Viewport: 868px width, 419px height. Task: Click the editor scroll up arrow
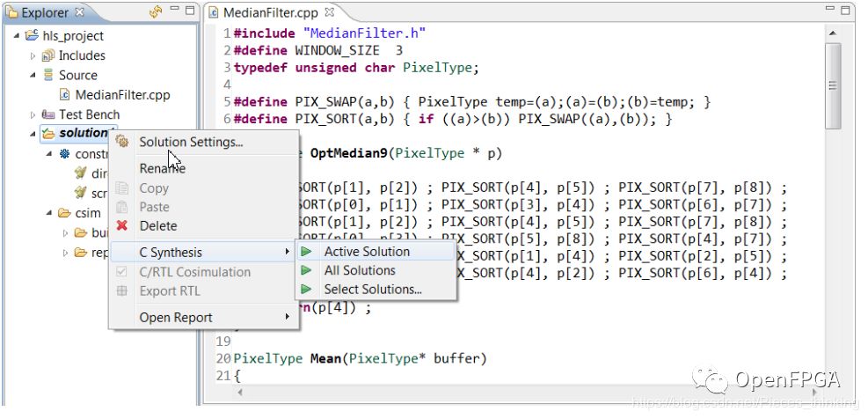(833, 33)
